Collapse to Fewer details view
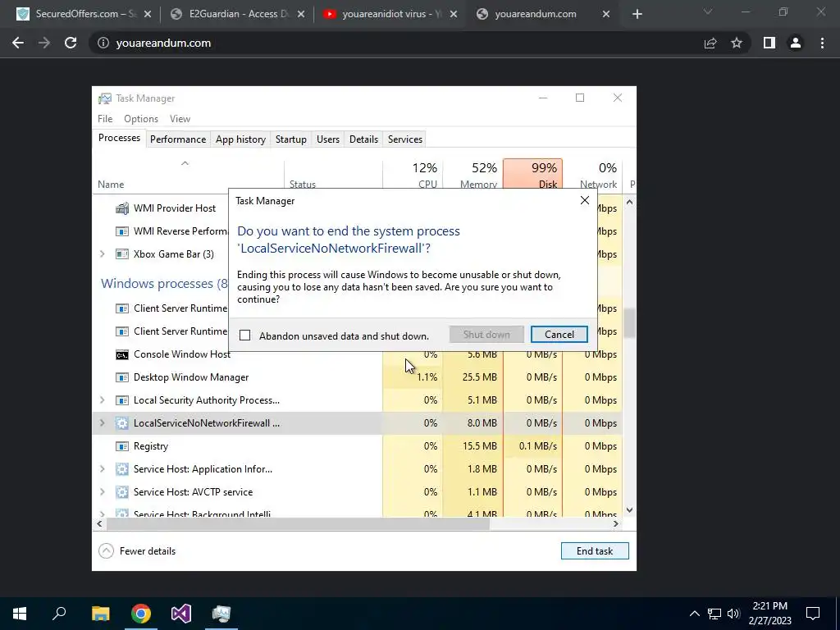The height and width of the screenshot is (630, 840). tap(137, 550)
